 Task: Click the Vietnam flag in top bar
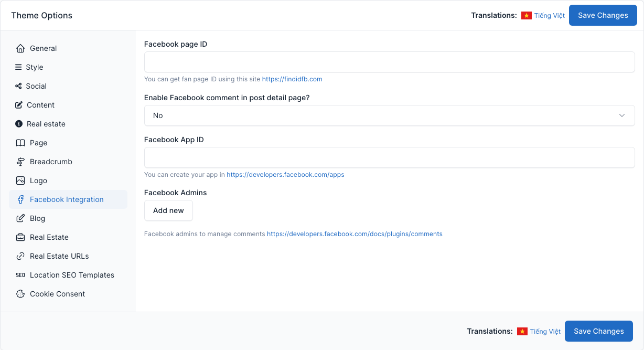point(527,16)
